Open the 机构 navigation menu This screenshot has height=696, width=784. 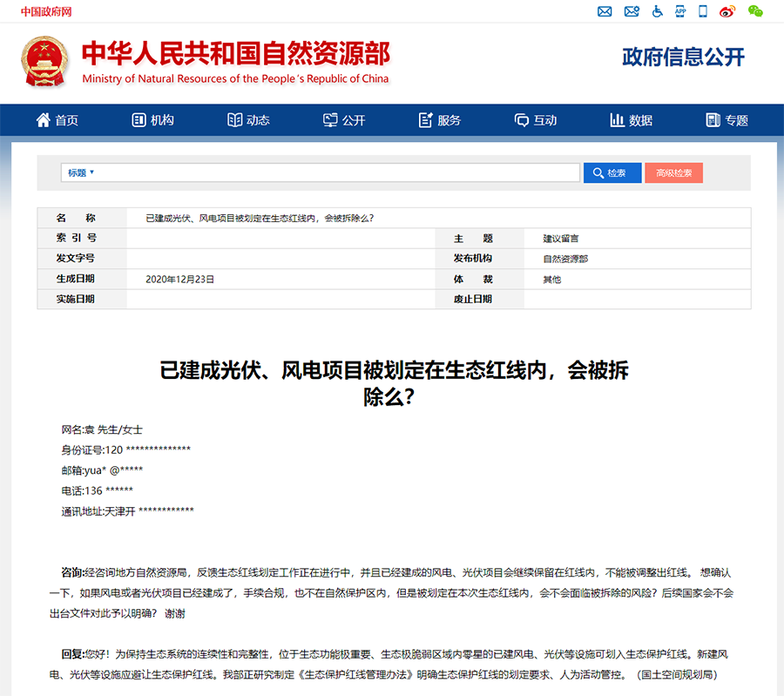153,120
